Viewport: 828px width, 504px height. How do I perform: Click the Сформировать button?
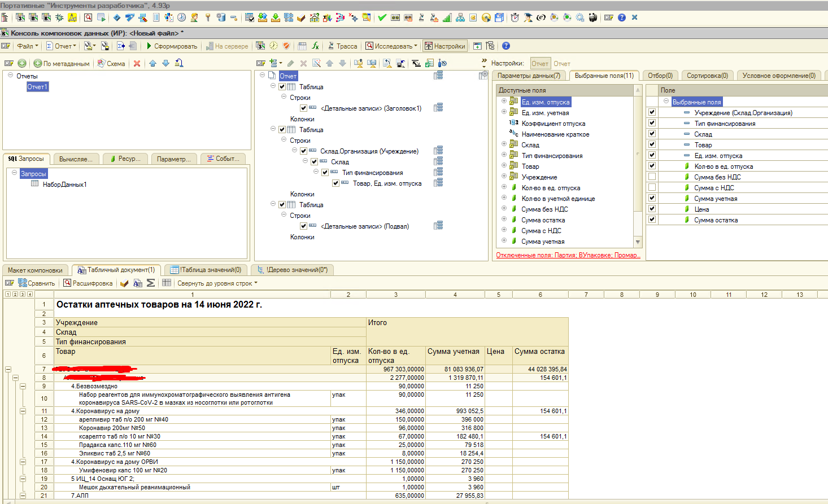point(172,46)
